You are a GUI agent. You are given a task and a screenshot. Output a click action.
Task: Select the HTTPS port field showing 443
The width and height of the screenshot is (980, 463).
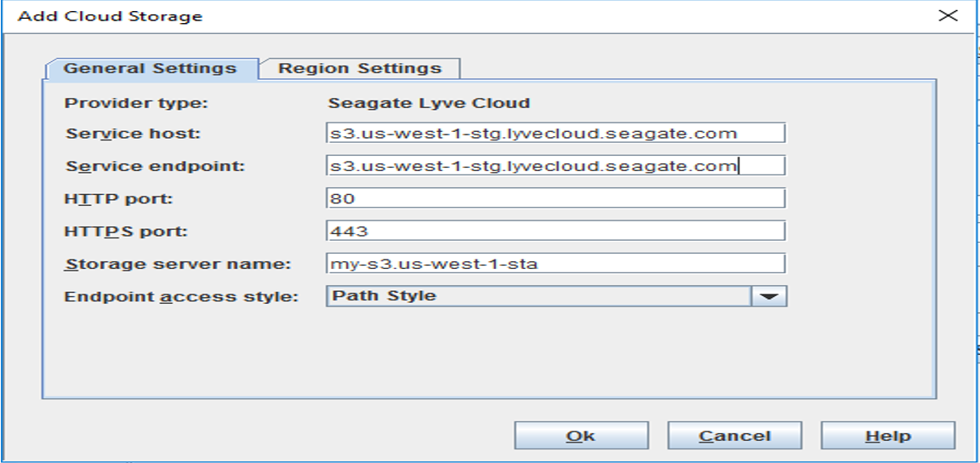(x=555, y=231)
